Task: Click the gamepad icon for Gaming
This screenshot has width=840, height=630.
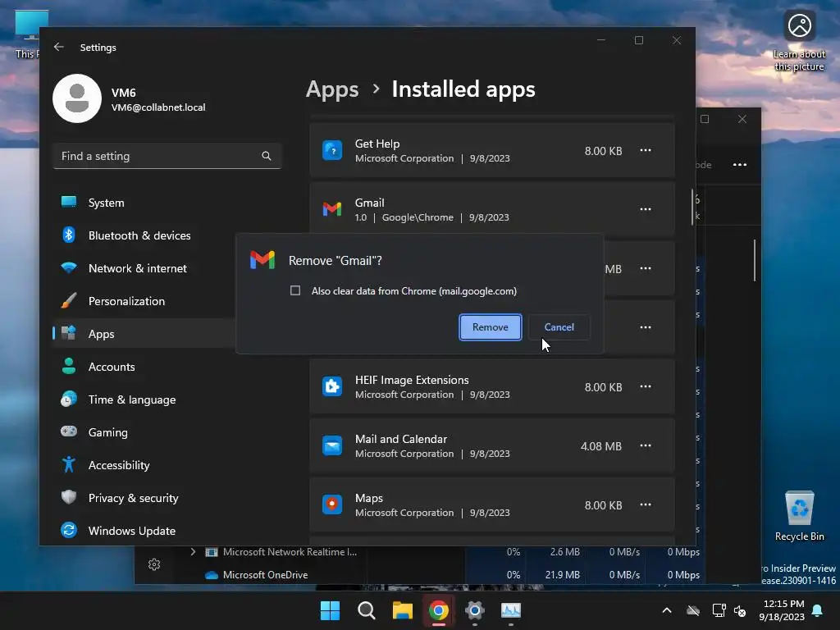Action: 69,431
